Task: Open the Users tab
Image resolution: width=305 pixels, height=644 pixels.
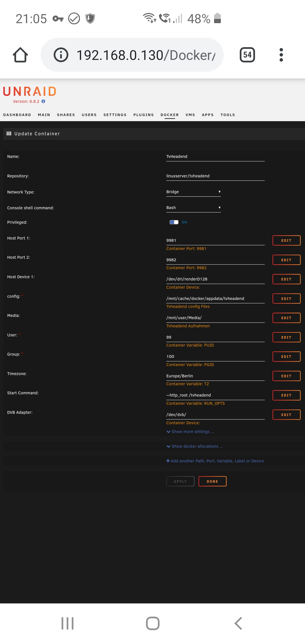Action: (89, 115)
